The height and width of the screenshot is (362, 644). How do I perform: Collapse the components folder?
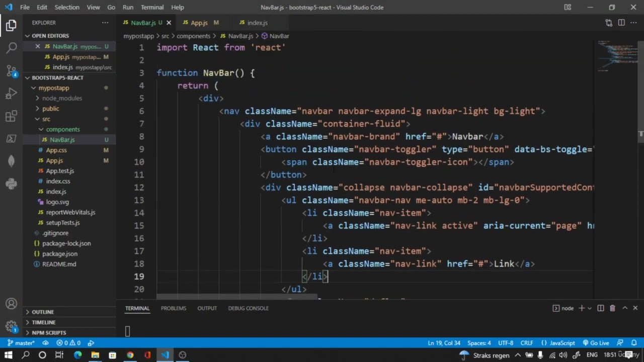(x=41, y=129)
